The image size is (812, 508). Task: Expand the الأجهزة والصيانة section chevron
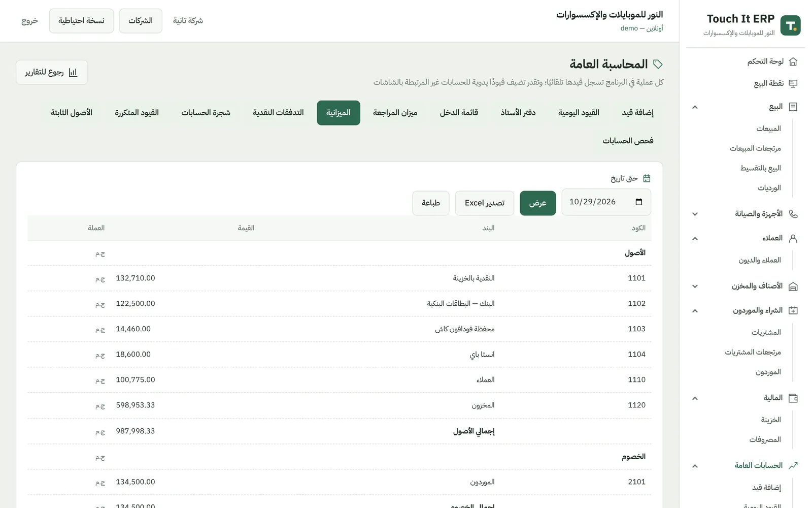695,214
